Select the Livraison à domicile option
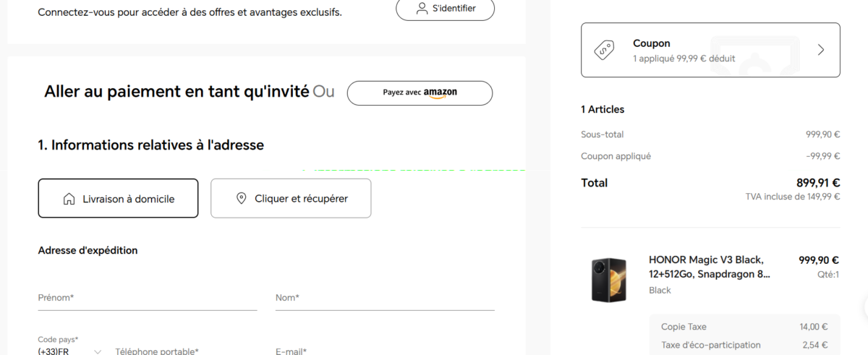This screenshot has height=355, width=868. coord(118,198)
